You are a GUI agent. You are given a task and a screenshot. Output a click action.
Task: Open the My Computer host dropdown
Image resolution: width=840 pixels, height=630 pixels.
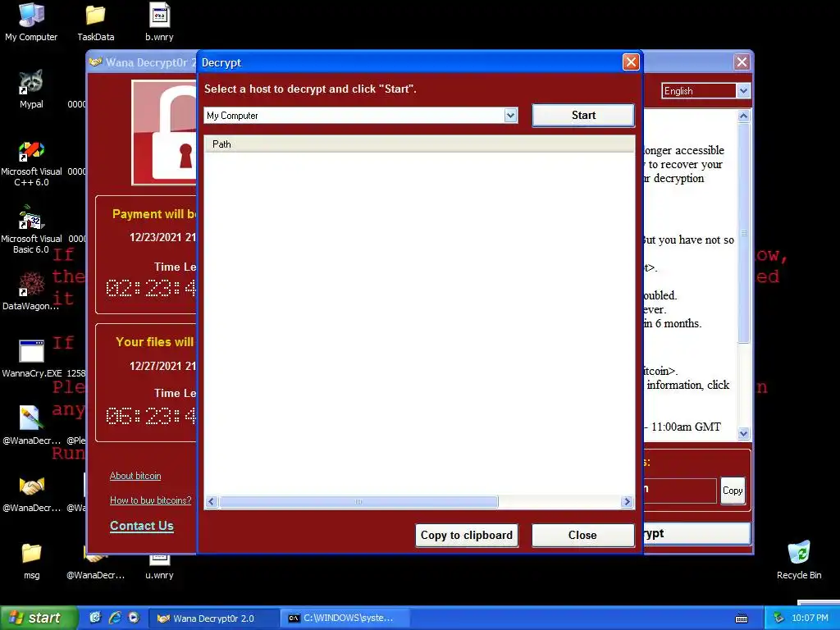point(511,115)
